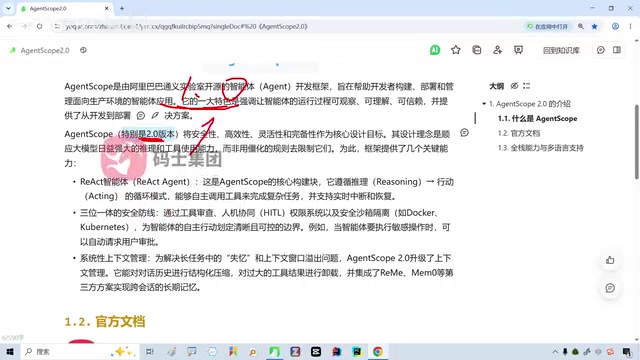Click the inline comment icon in the first paragraph

tap(141, 116)
